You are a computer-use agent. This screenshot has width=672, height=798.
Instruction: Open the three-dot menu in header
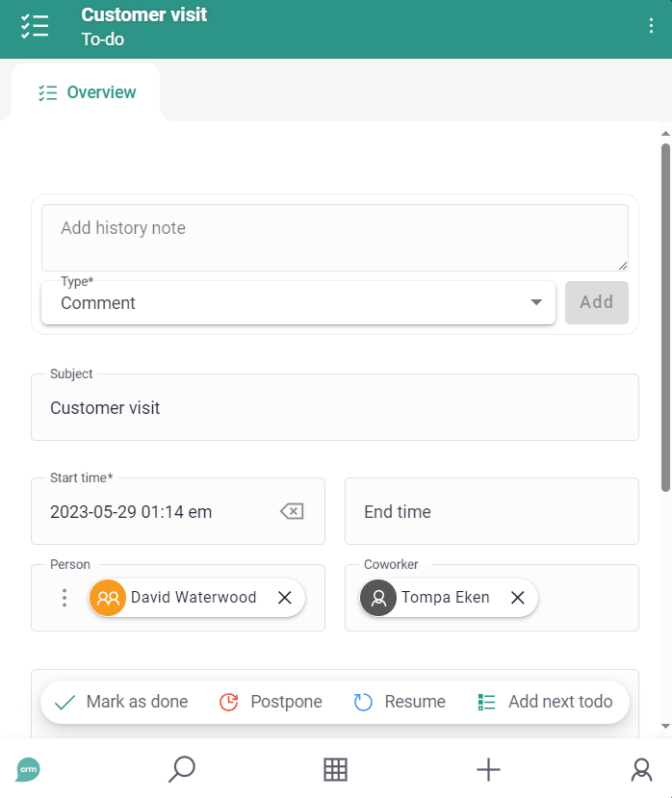point(651,26)
